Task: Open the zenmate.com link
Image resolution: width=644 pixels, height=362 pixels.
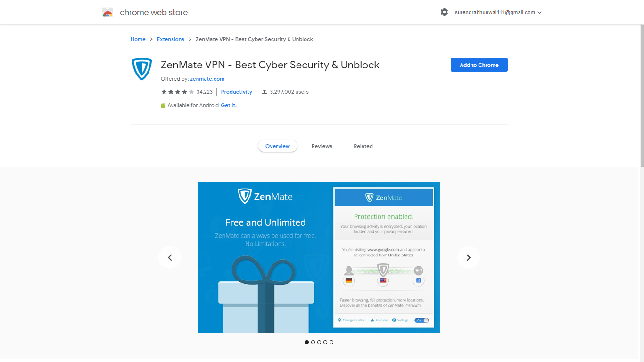Action: click(x=207, y=79)
